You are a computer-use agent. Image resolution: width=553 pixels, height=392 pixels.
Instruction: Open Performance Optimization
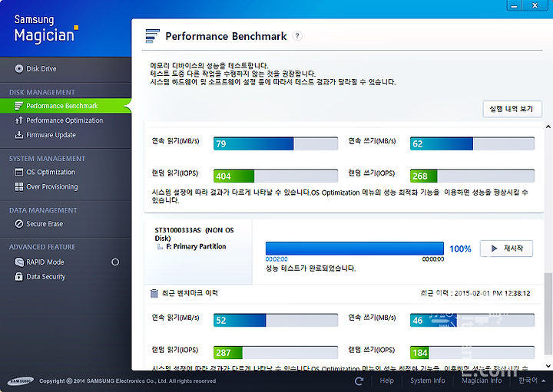point(65,120)
